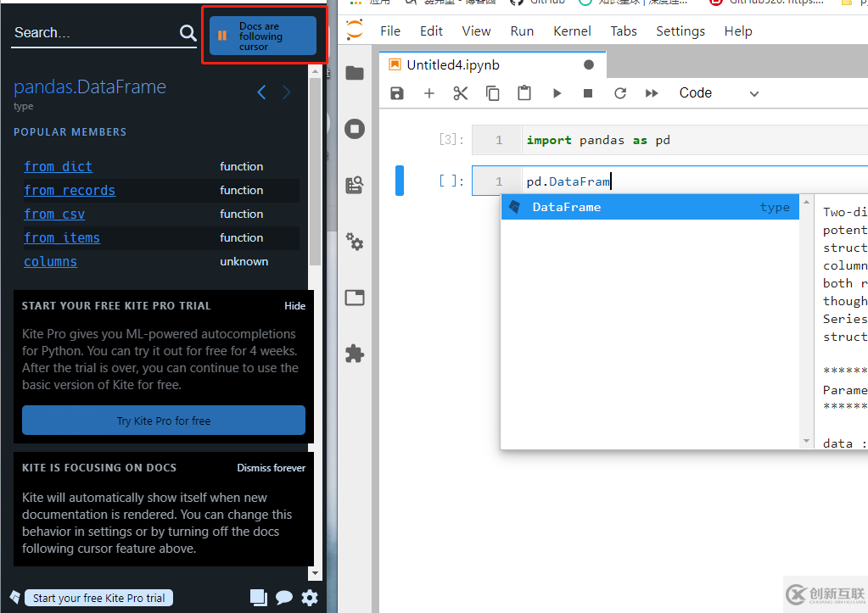
Task: Open the Run menu
Action: coord(522,31)
